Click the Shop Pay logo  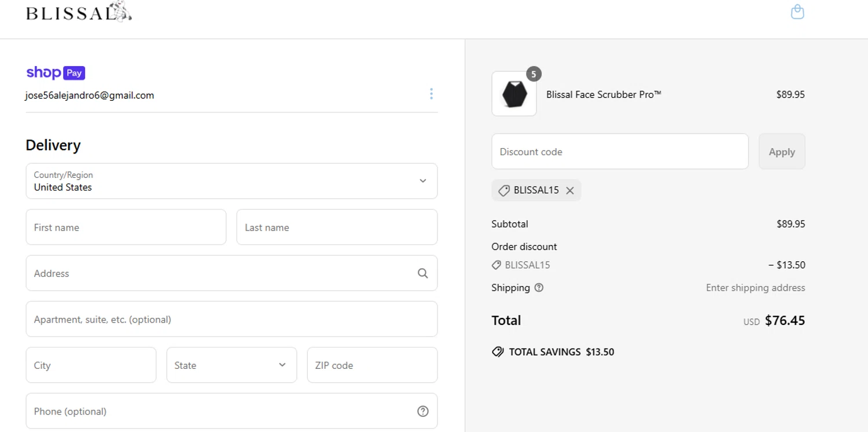tap(56, 72)
